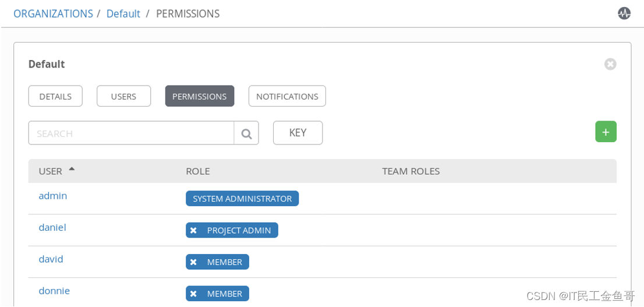Viewport: 644px width, 307px height.
Task: Remove david's Member role
Action: [193, 262]
